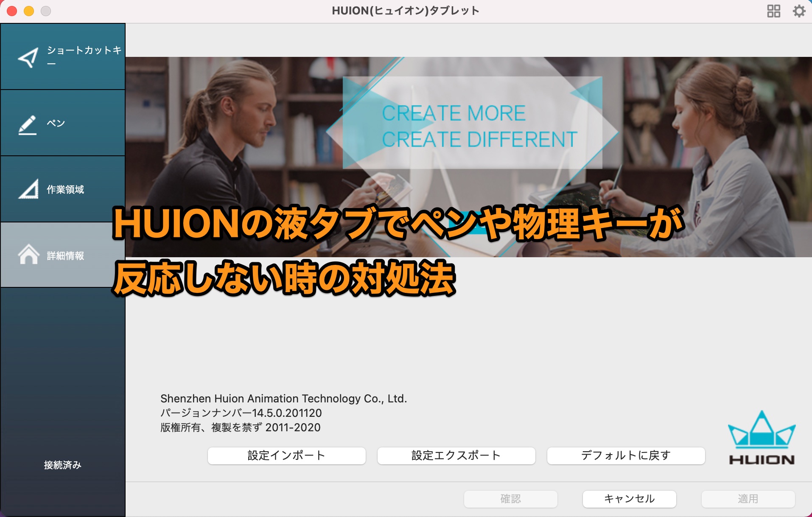This screenshot has height=517, width=812.
Task: Click the copyright line 2011-2020
Action: 240,427
